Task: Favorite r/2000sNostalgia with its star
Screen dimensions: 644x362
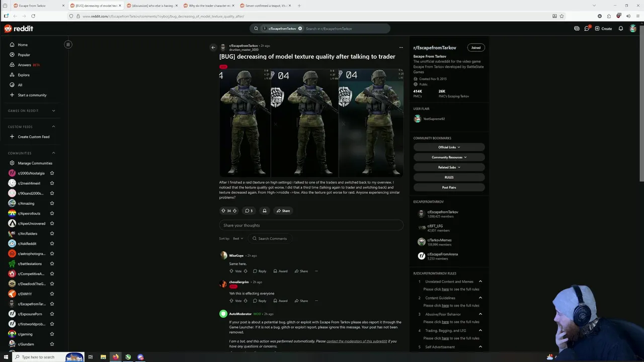Action: (x=52, y=173)
